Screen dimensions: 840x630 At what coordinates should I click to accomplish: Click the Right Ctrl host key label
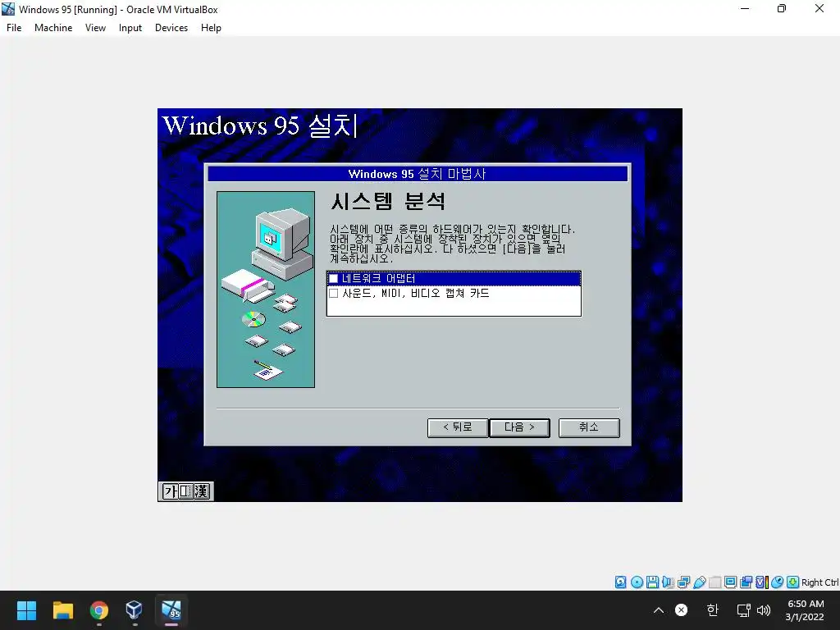[x=819, y=582]
